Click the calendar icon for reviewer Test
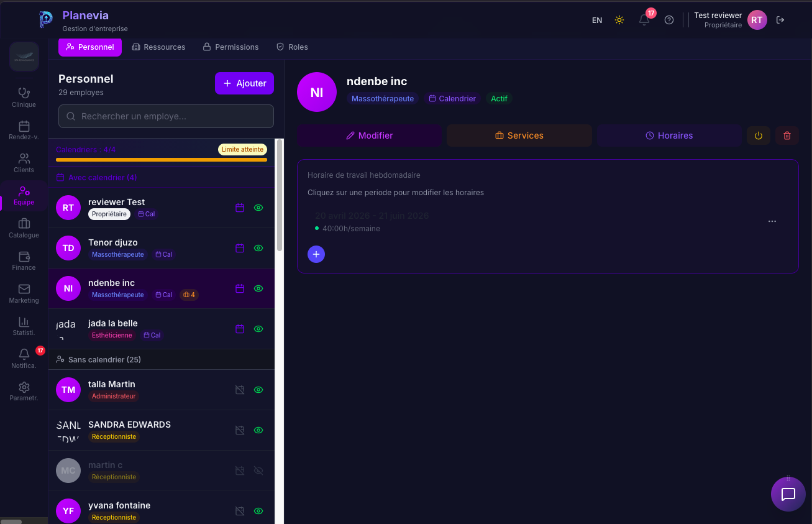Image resolution: width=812 pixels, height=524 pixels. pyautogui.click(x=240, y=208)
